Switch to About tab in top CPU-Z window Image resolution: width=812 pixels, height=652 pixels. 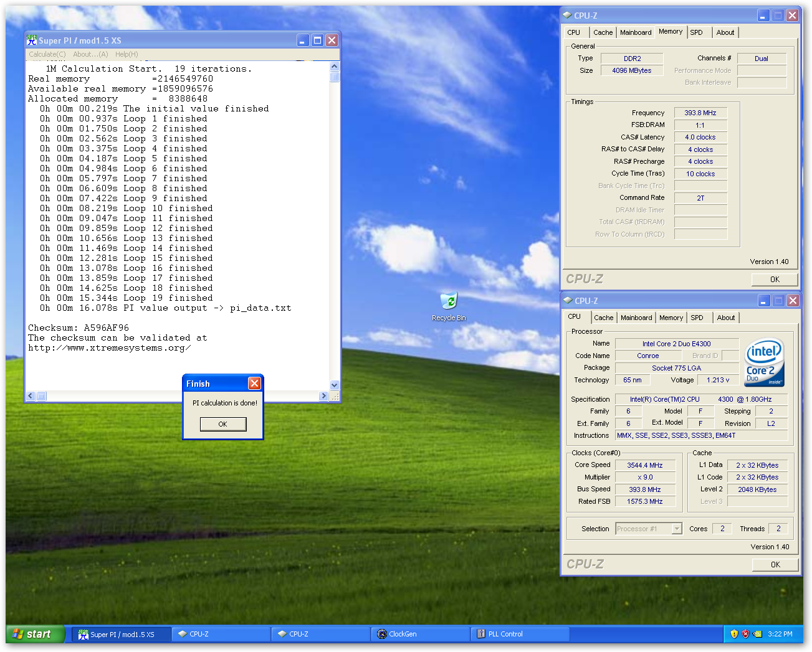click(725, 32)
